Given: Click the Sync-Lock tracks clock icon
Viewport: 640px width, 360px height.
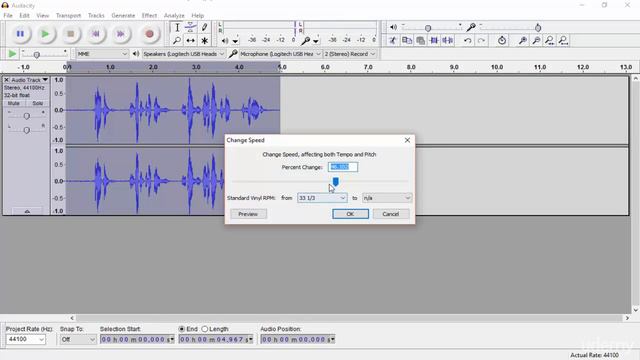Looking at the screenshot, I should point(502,40).
